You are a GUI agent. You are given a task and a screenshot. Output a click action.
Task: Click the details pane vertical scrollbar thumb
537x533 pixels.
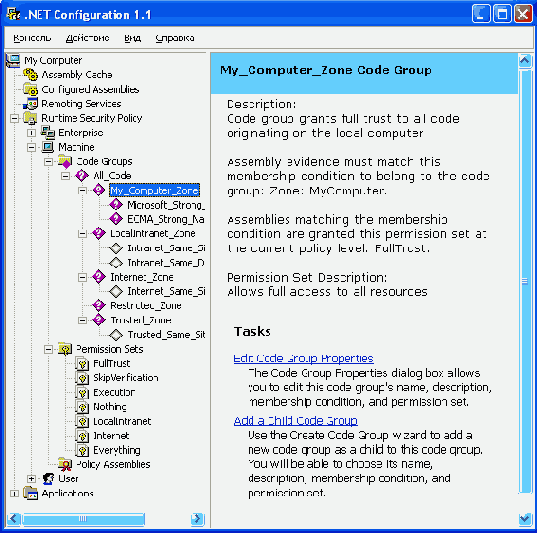[x=525, y=281]
